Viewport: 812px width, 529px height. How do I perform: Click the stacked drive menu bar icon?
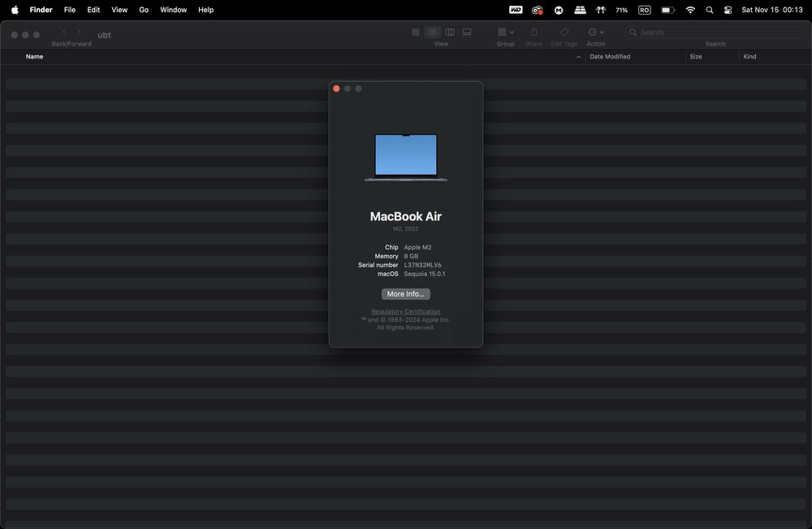pyautogui.click(x=580, y=10)
